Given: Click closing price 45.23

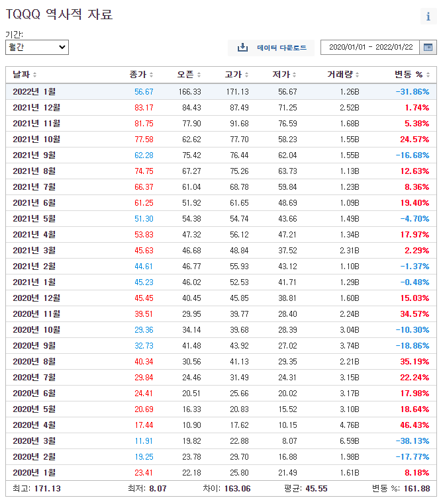Looking at the screenshot, I should point(144,282).
